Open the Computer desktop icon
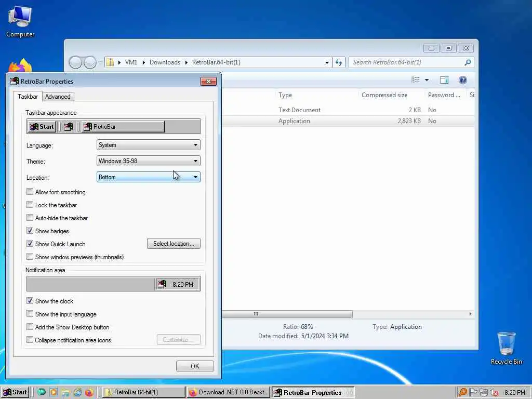Image resolution: width=532 pixels, height=399 pixels. pos(20,22)
